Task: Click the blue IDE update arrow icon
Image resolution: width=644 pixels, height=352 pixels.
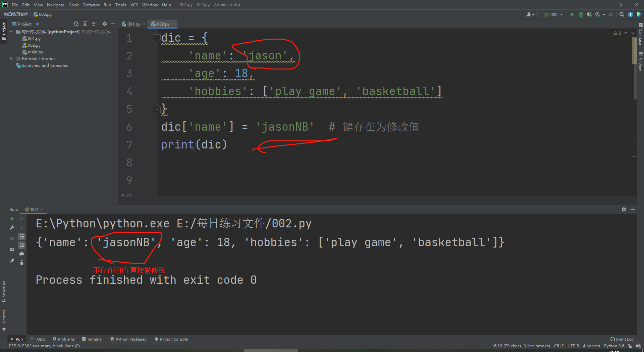Action: click(x=631, y=14)
